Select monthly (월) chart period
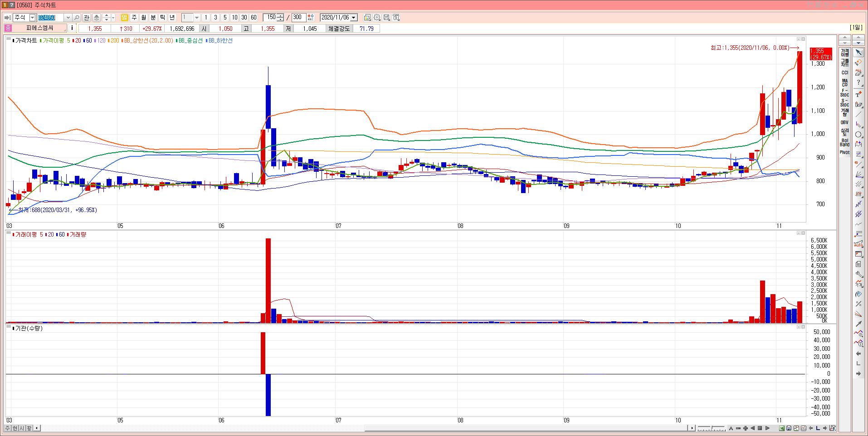This screenshot has width=868, height=436. coord(143,17)
